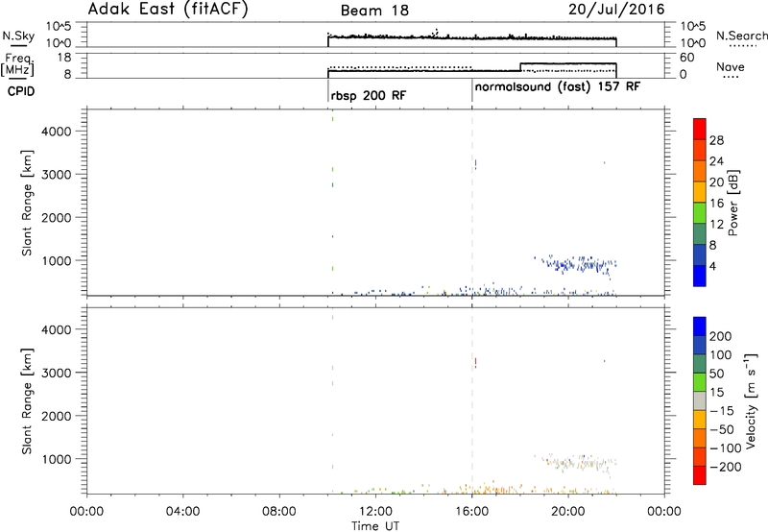The width and height of the screenshot is (768, 532).
Task: Click the 200 tick on Velocity colorbar
Action: (721, 336)
